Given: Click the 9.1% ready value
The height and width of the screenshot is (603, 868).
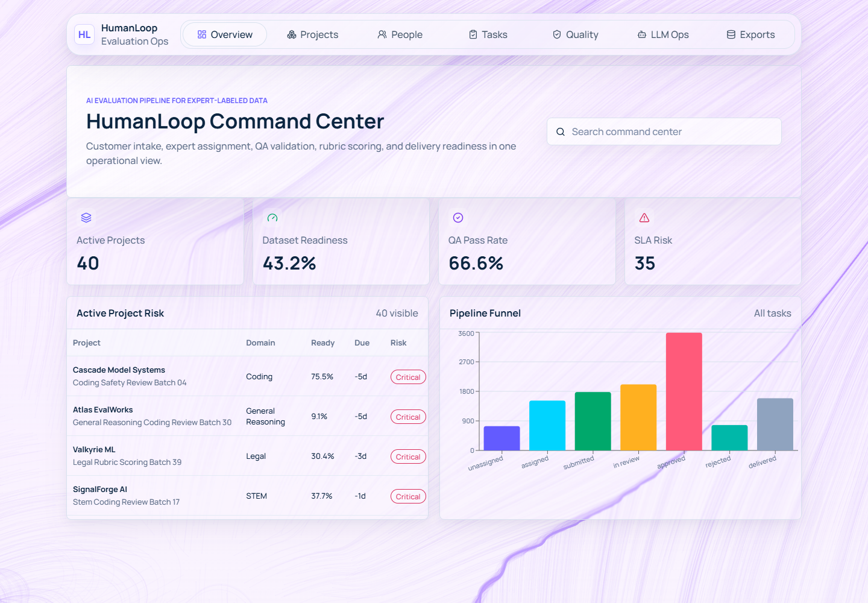Looking at the screenshot, I should click(319, 416).
